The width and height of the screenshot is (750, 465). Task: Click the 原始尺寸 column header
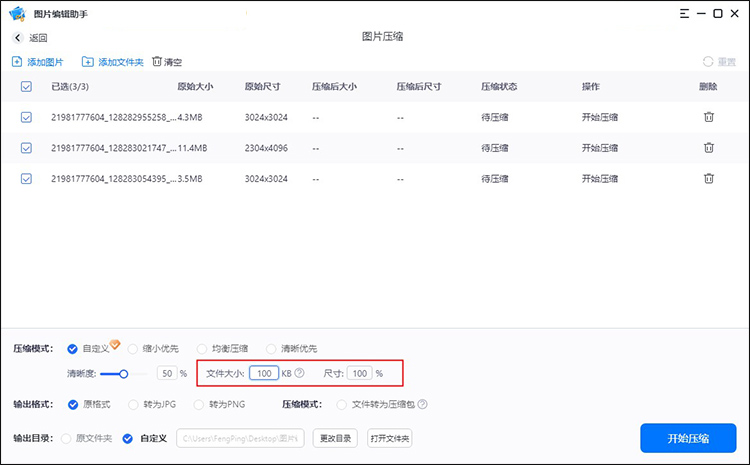tap(263, 87)
